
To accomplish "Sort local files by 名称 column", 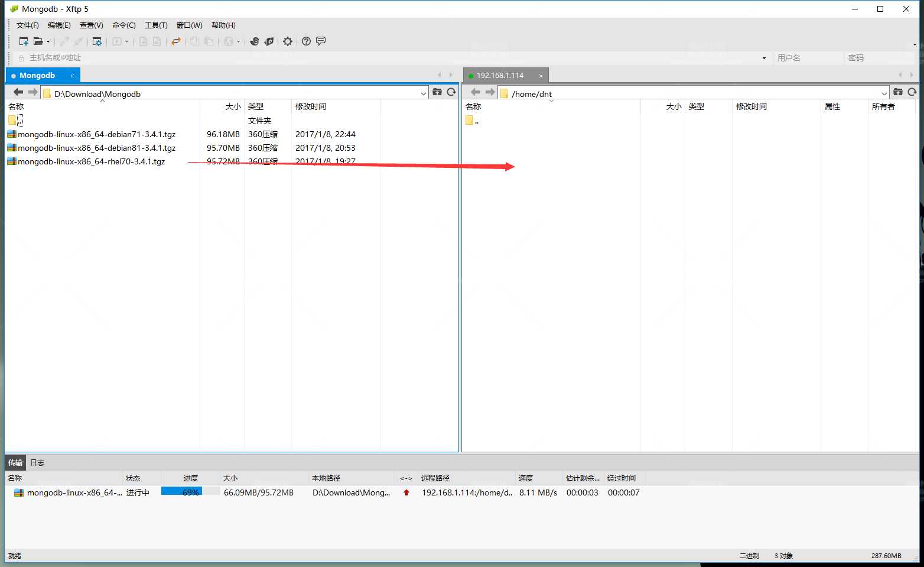I will [103, 106].
